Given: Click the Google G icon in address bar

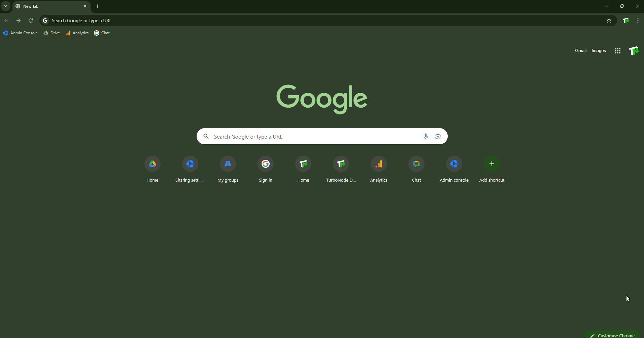Looking at the screenshot, I should [45, 21].
